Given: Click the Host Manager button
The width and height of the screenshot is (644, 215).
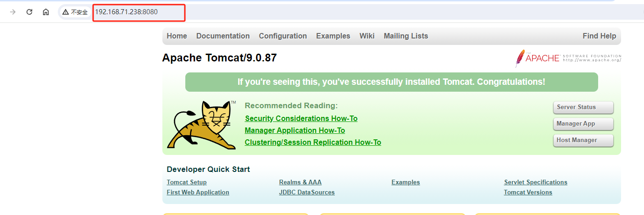Looking at the screenshot, I should point(583,140).
